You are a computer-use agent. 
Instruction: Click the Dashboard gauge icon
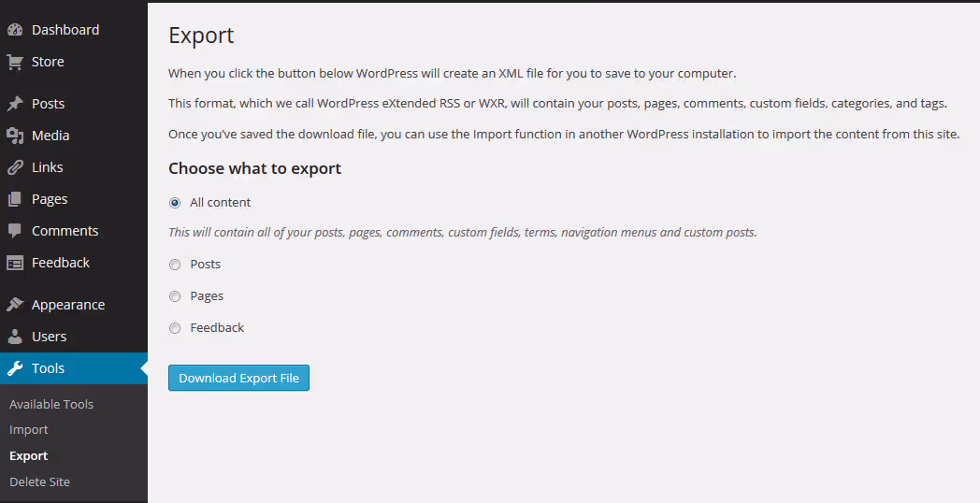point(15,30)
